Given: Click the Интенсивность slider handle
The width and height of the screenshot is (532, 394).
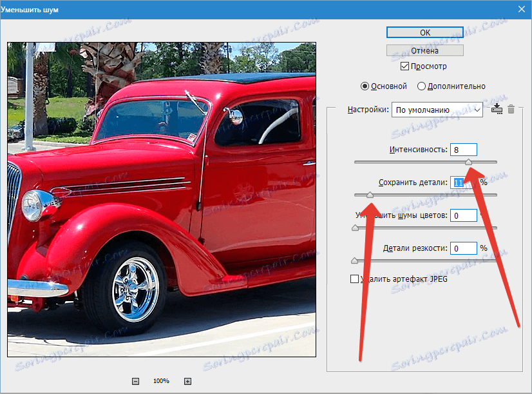Looking at the screenshot, I should tap(469, 162).
